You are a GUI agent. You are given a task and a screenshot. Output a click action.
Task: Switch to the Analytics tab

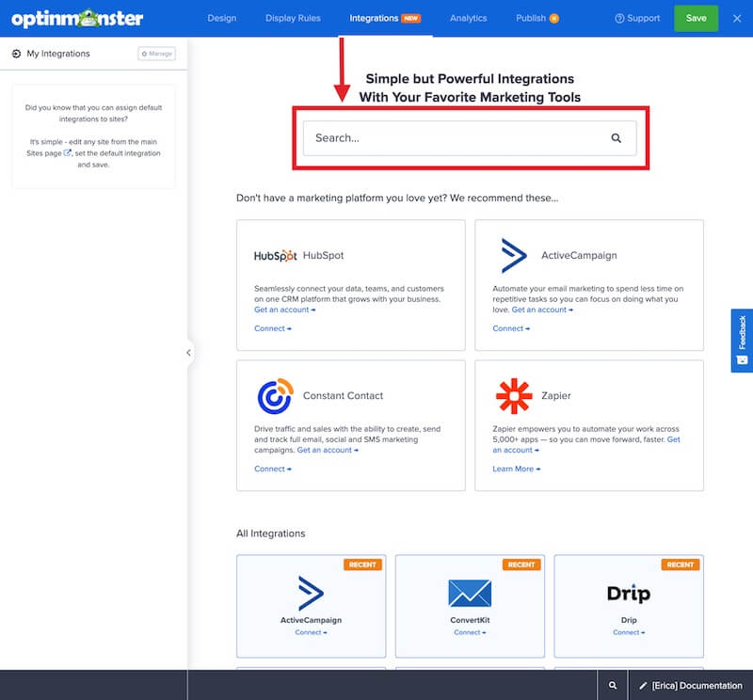(468, 18)
